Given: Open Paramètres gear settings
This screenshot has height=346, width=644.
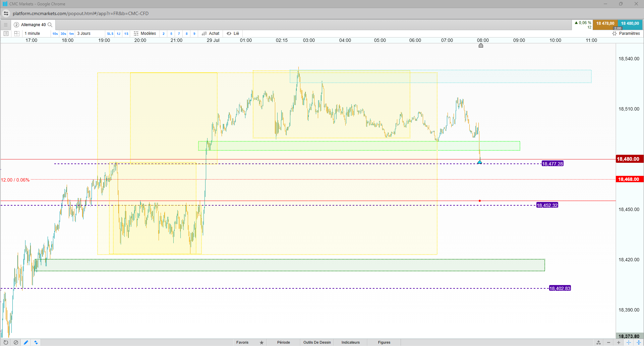Looking at the screenshot, I should tap(626, 33).
